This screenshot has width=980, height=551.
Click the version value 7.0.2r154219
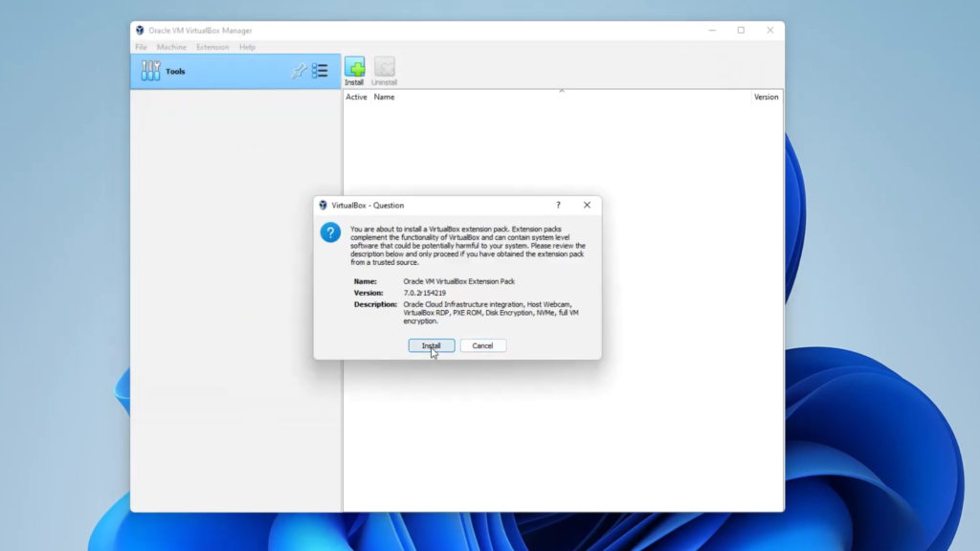click(x=424, y=293)
